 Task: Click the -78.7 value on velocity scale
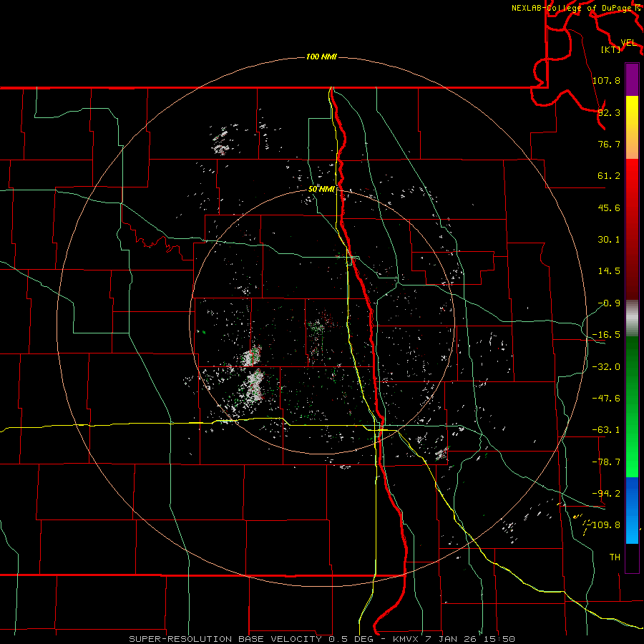pos(606,462)
